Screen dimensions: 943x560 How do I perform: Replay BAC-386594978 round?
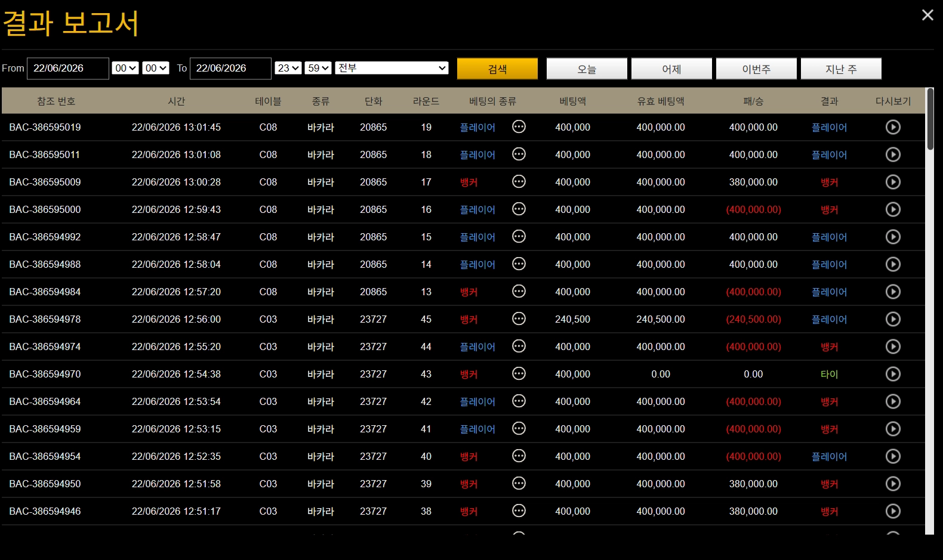(x=893, y=319)
